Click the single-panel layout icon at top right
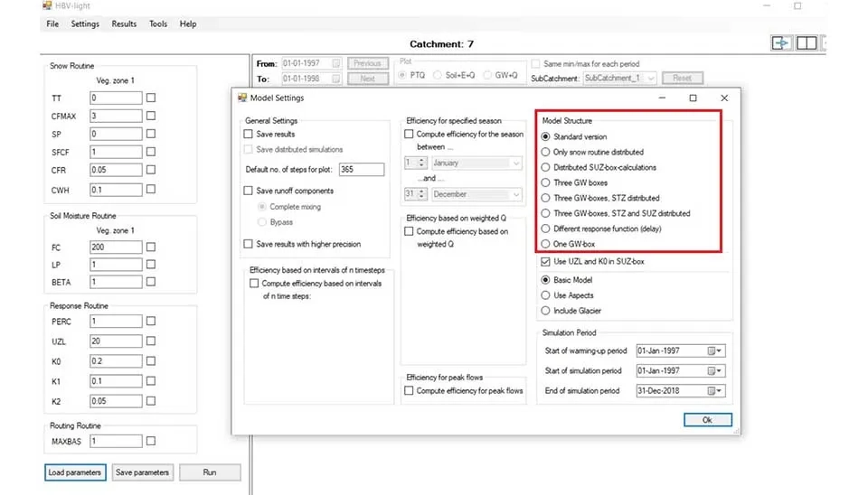The height and width of the screenshot is (495, 868). (782, 43)
